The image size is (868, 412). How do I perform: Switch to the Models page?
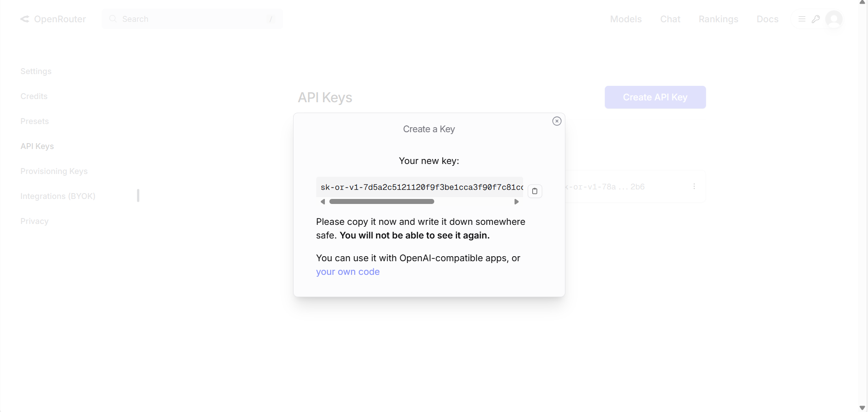point(625,19)
